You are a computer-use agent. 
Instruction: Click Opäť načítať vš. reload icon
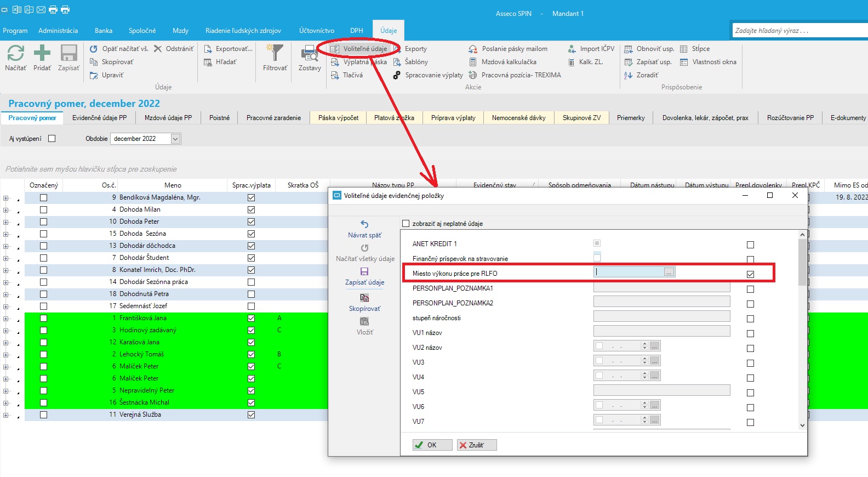94,49
